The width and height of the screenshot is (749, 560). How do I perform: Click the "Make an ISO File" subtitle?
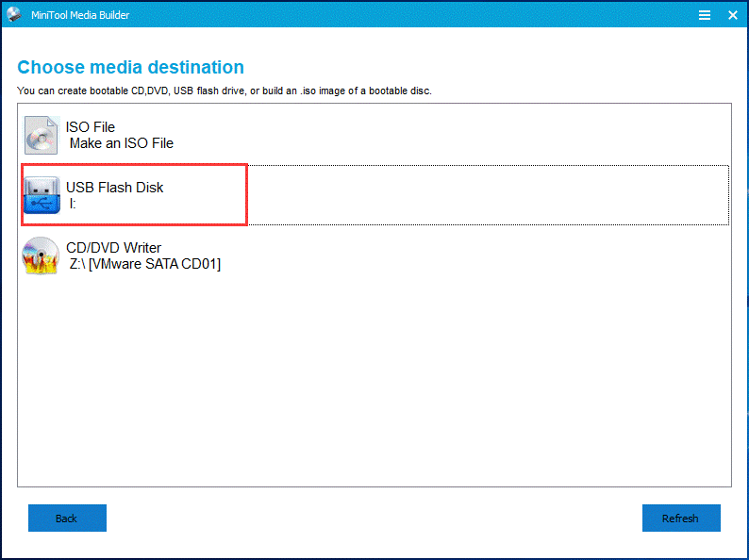tap(121, 143)
